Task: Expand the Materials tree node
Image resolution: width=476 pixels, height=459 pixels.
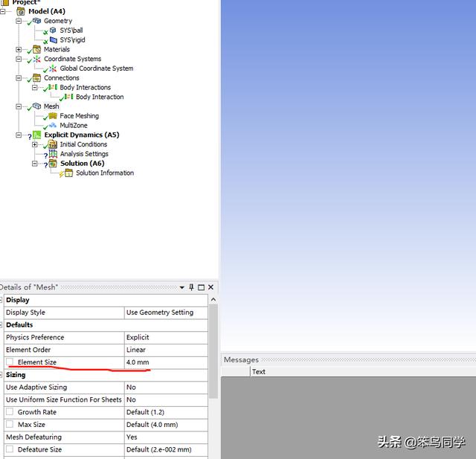Action: coord(19,50)
